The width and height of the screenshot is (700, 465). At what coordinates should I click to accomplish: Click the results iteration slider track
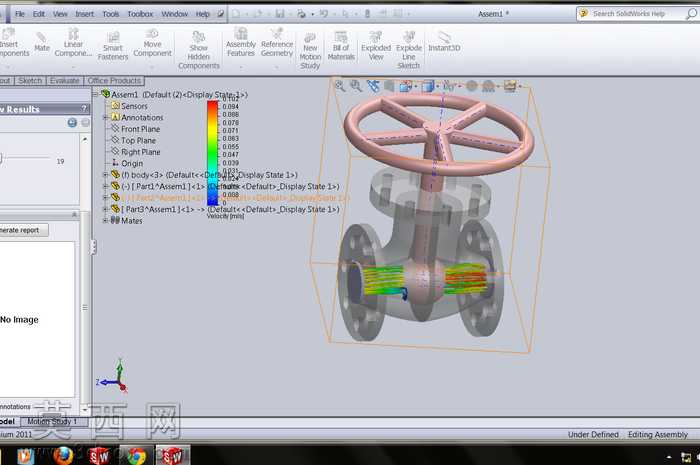point(25,157)
